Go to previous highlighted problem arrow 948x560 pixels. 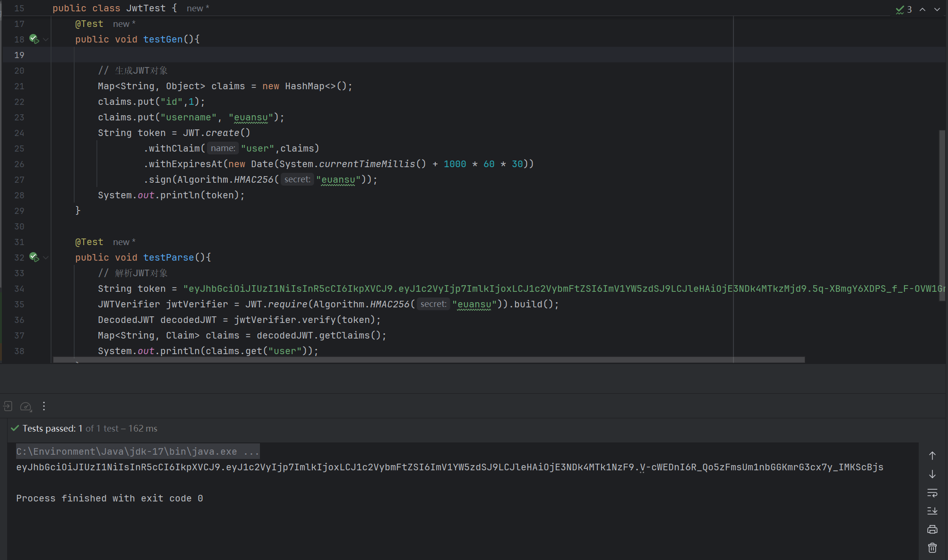(922, 9)
